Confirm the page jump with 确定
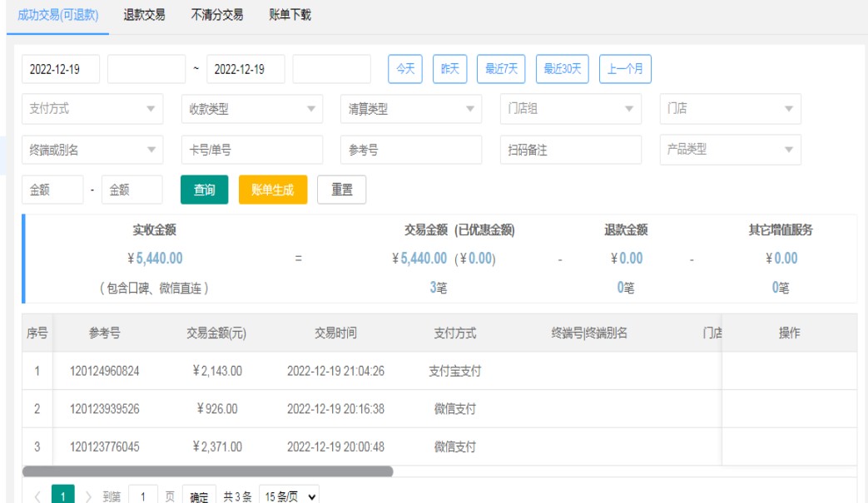Image resolution: width=868 pixels, height=503 pixels. pos(199,496)
